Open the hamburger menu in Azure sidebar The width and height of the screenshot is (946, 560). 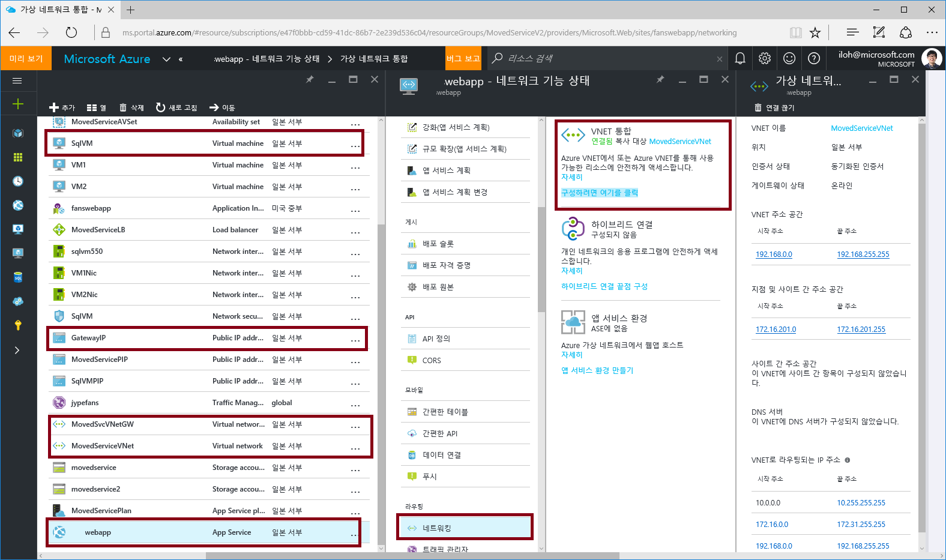[x=17, y=80]
